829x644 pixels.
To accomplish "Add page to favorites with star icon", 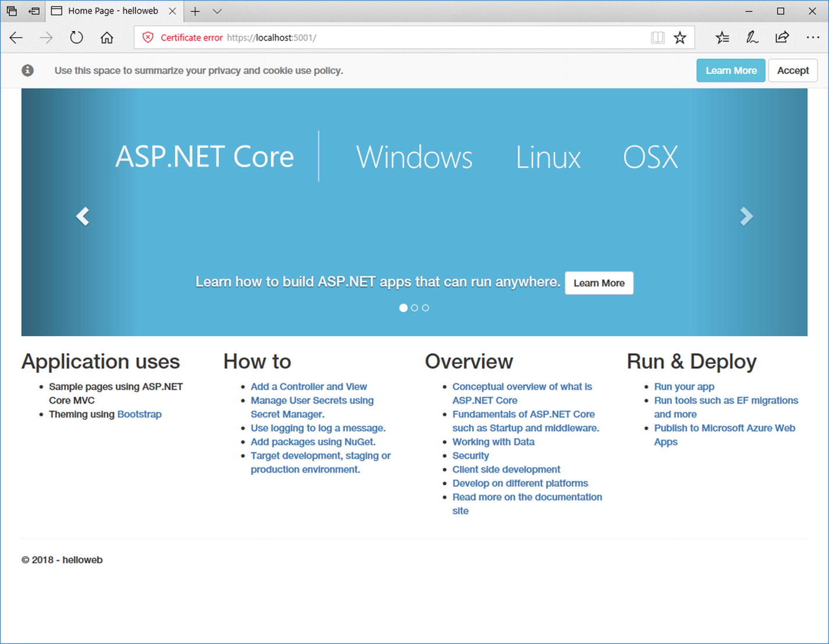I will (679, 38).
